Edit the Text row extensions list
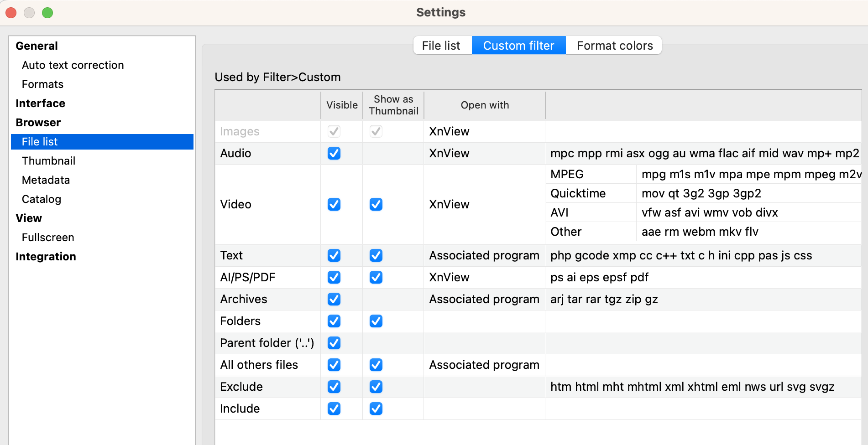The width and height of the screenshot is (868, 445). [680, 255]
